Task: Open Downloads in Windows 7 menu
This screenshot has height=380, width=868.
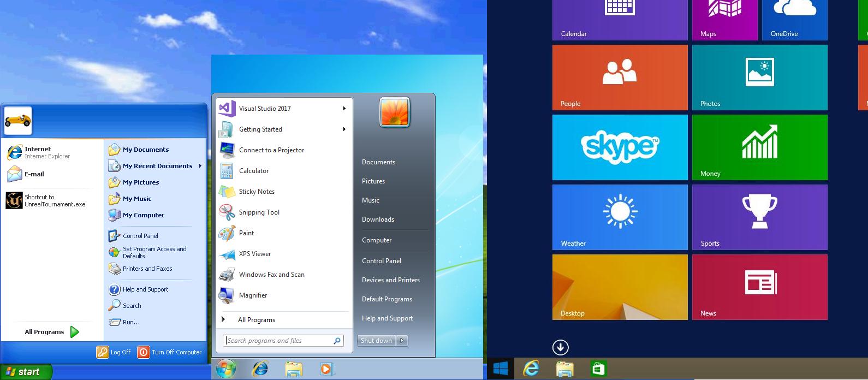Action: coord(378,219)
